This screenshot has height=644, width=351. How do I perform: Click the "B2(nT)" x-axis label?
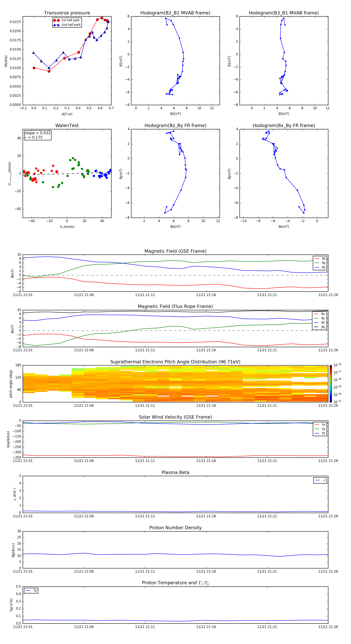tap(175, 114)
